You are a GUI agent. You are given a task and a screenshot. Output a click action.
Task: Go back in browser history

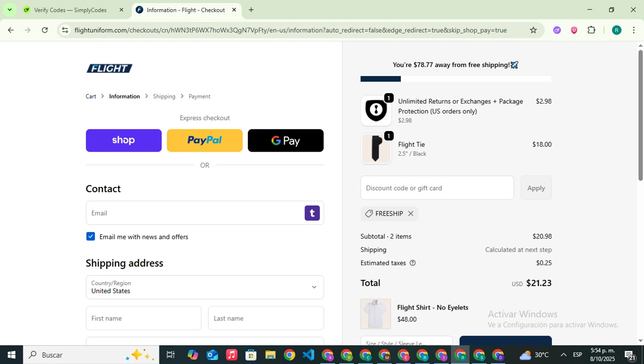[x=11, y=30]
